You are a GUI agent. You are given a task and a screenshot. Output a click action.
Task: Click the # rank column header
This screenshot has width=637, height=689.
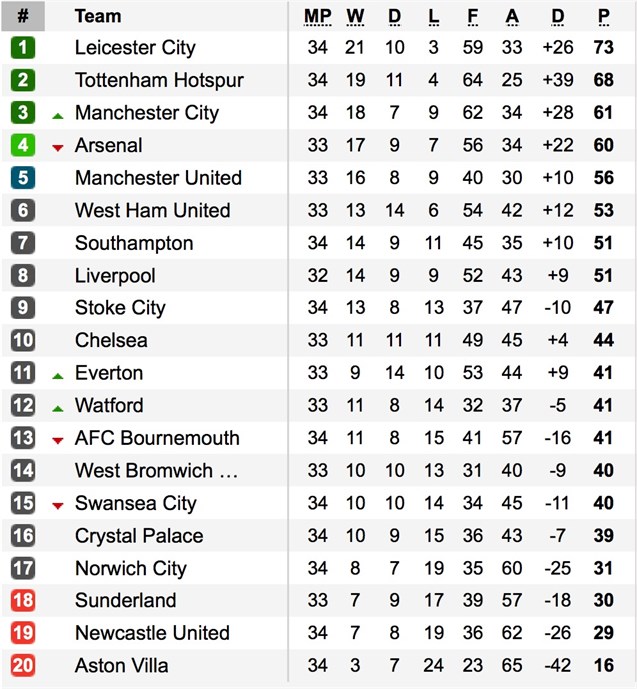pos(23,16)
